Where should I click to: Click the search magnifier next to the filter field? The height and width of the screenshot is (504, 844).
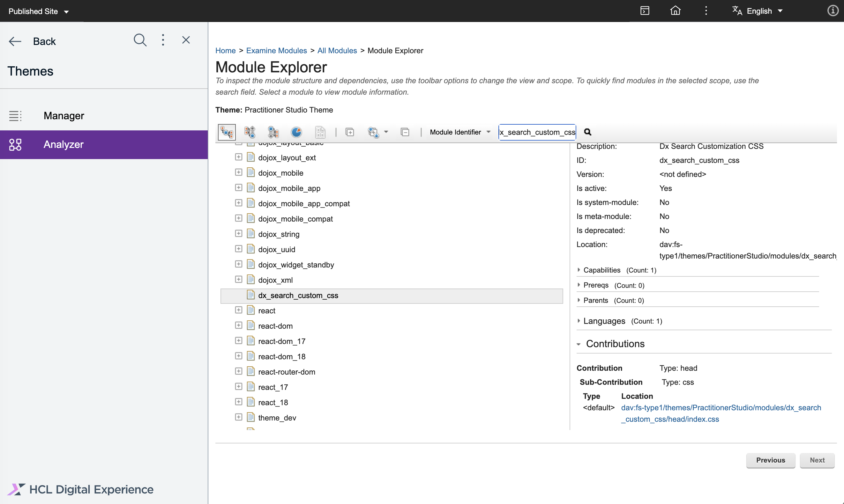pos(588,132)
